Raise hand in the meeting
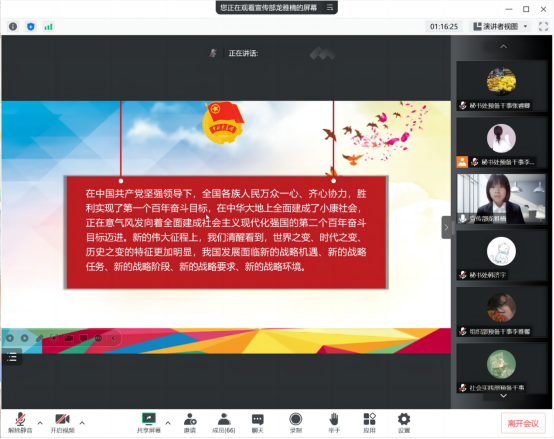This screenshot has width=554, height=439. (x=334, y=423)
